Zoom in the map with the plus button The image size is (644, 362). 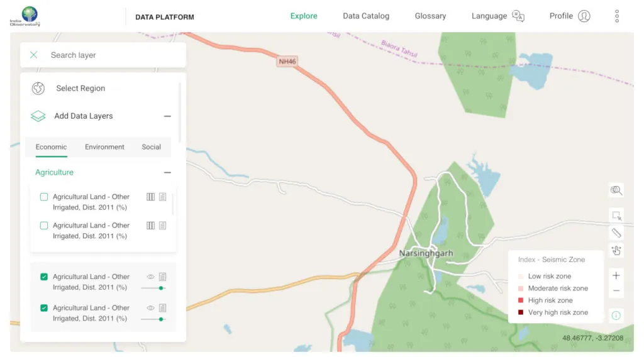(x=616, y=275)
